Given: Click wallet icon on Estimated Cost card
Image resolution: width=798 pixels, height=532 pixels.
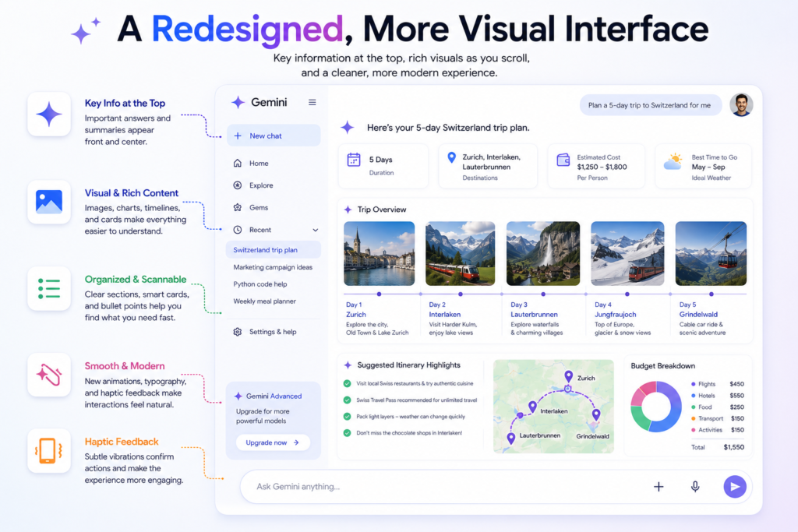Looking at the screenshot, I should point(563,160).
